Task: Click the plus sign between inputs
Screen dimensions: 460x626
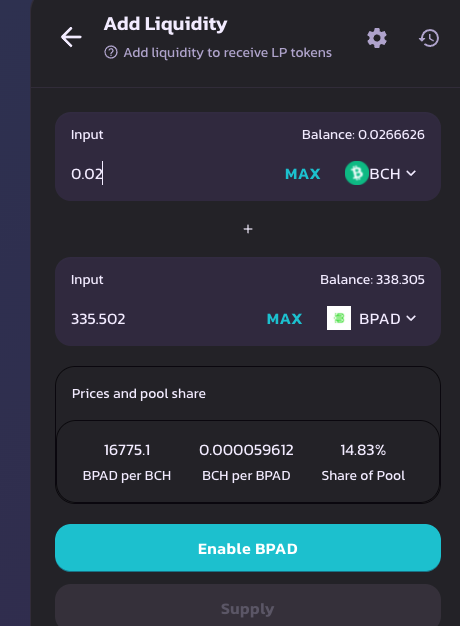Action: pos(248,229)
